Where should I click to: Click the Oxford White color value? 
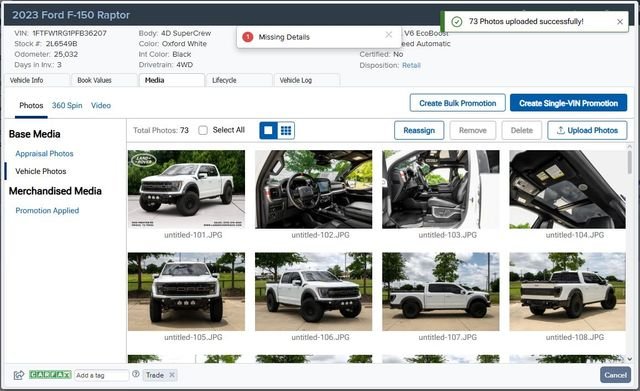pos(184,44)
